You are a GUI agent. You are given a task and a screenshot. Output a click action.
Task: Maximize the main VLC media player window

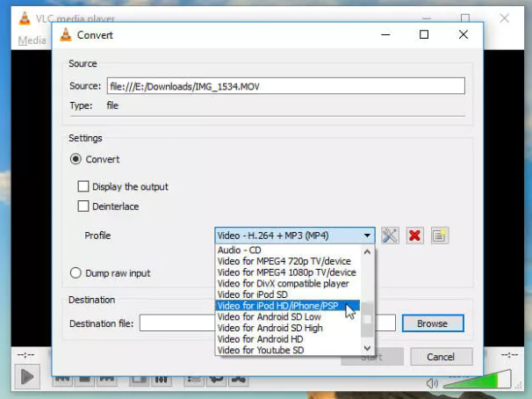pyautogui.click(x=465, y=18)
